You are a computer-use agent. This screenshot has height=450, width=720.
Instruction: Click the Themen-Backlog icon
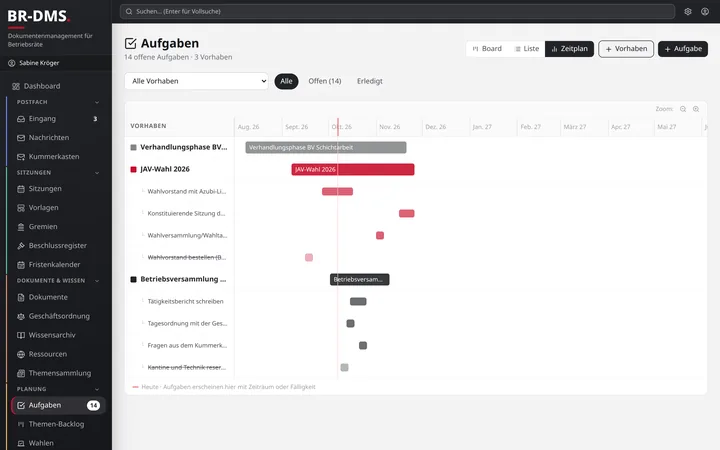(21, 424)
